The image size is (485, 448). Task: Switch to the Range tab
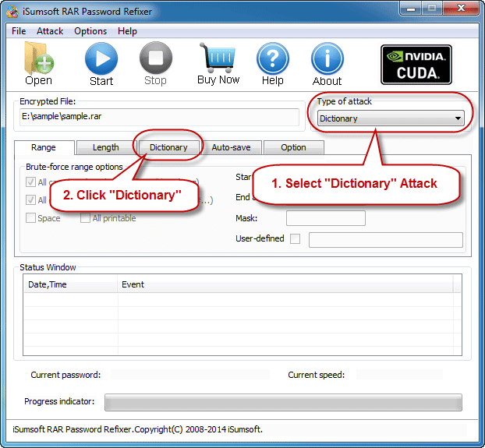tap(44, 147)
